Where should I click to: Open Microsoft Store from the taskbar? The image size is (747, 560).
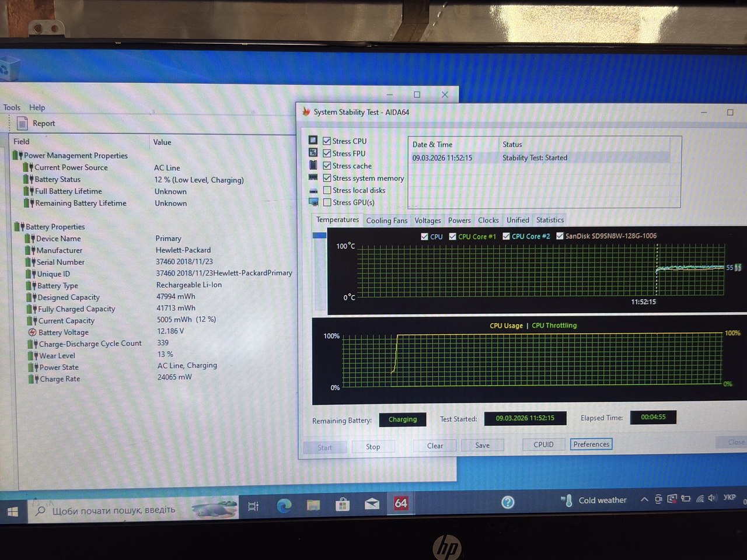343,505
